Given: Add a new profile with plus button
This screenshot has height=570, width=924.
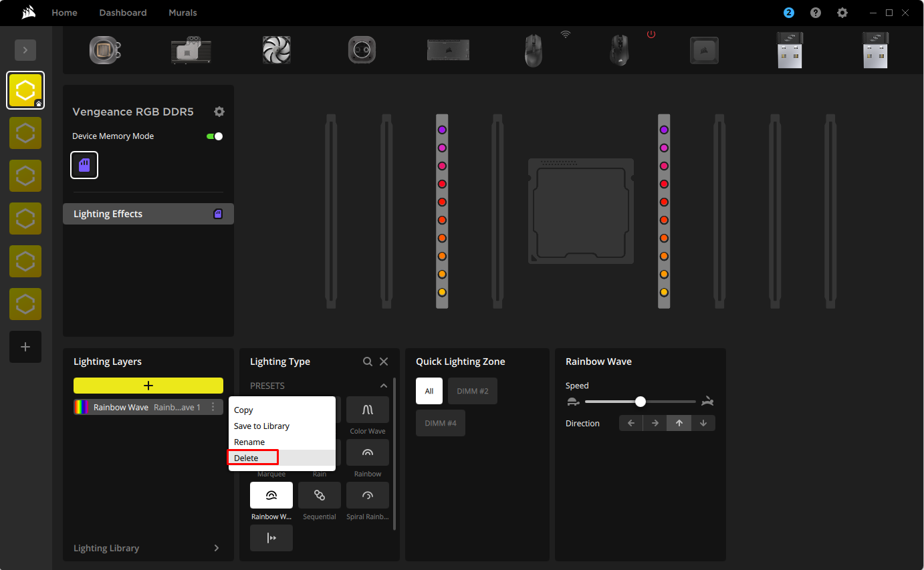Looking at the screenshot, I should click(25, 347).
